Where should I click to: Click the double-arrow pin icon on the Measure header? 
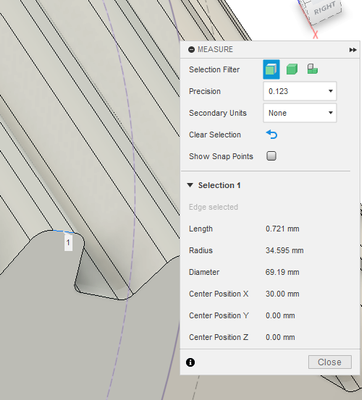[x=353, y=50]
